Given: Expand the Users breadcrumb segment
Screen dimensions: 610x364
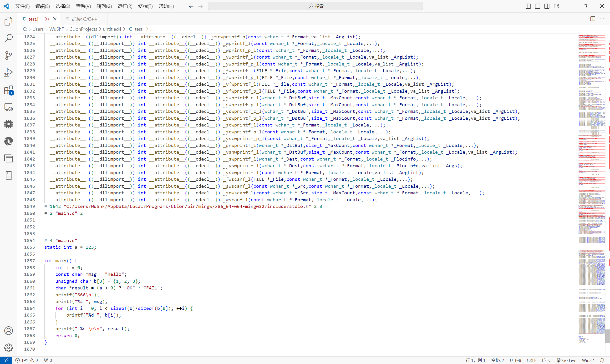Looking at the screenshot, I should click(x=38, y=29).
